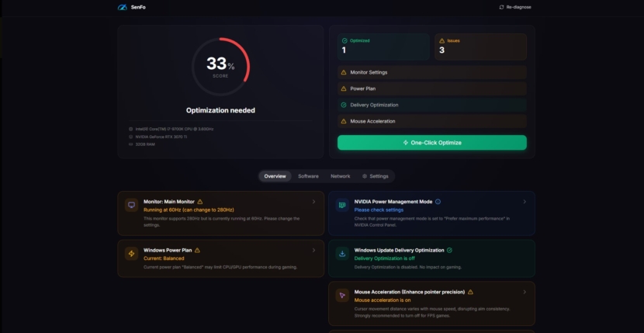Click the Re-diagnose refresh icon
Image resolution: width=644 pixels, height=333 pixels.
(501, 7)
